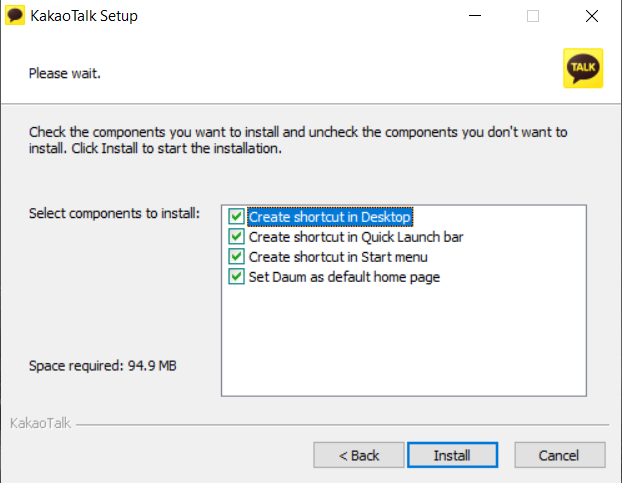The height and width of the screenshot is (483, 622).
Task: Toggle the Quick Launch bar shortcut checkbox
Action: click(237, 237)
